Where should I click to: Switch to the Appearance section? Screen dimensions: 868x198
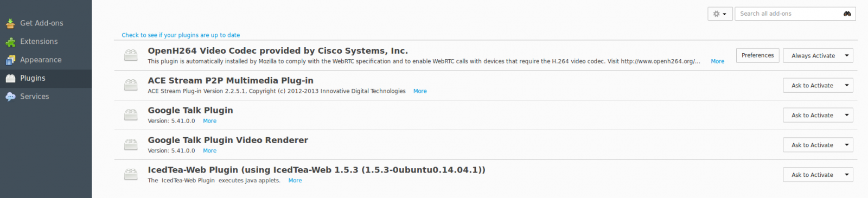[x=46, y=60]
